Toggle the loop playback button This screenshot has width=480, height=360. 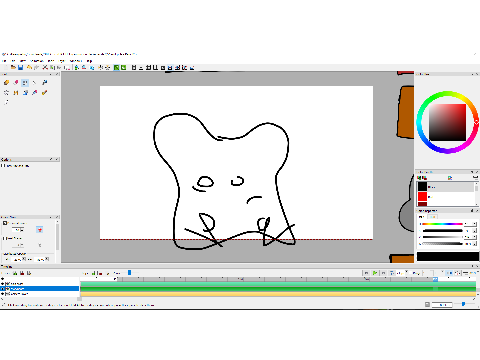point(392,273)
